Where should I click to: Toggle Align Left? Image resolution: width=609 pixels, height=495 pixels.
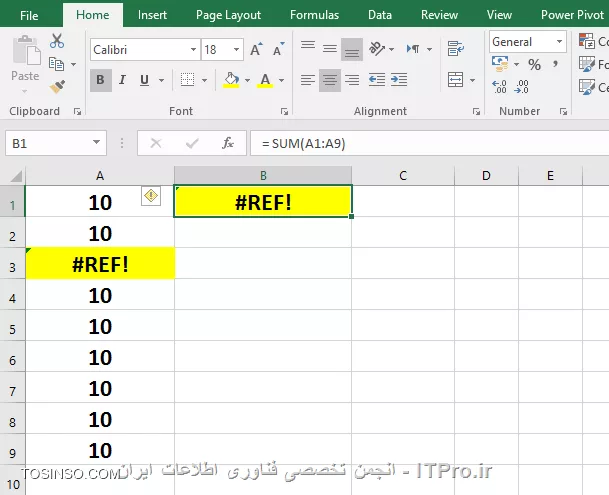(x=308, y=80)
